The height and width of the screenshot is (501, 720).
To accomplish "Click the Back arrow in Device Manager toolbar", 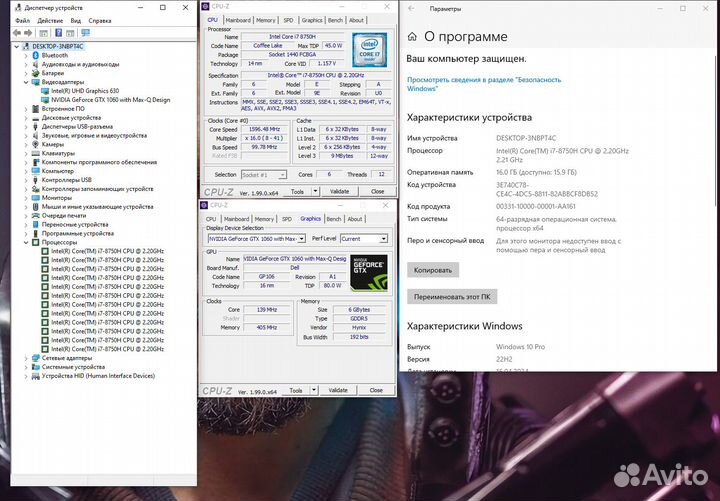I will point(19,32).
